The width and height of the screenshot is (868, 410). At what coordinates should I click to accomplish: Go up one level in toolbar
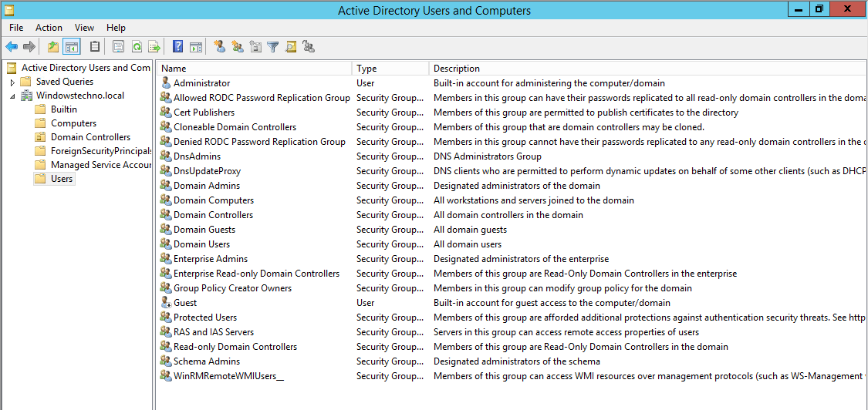tap(53, 47)
